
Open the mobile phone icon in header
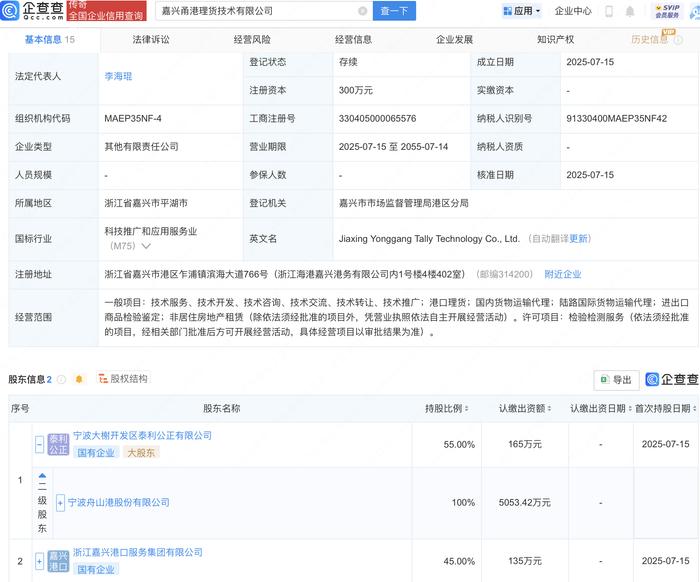coord(608,11)
